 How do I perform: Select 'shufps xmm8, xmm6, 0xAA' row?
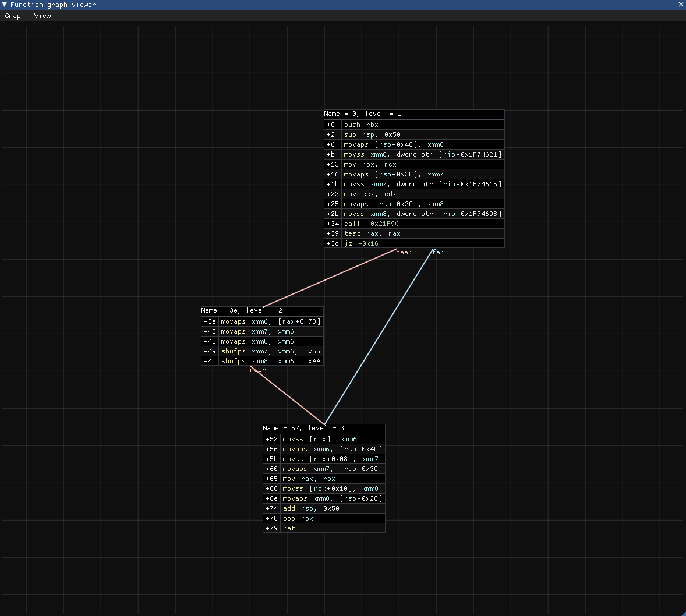[270, 362]
